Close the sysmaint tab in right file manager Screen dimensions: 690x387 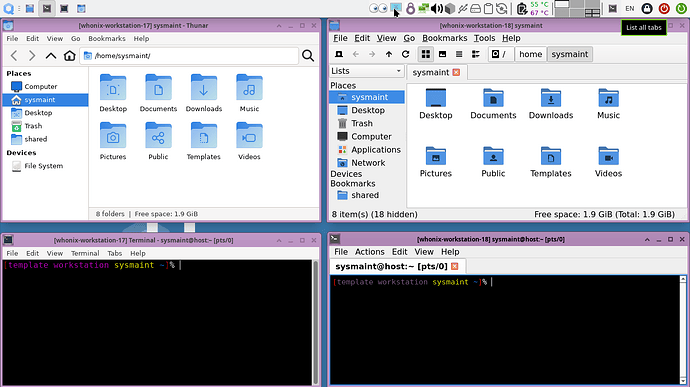pos(456,72)
